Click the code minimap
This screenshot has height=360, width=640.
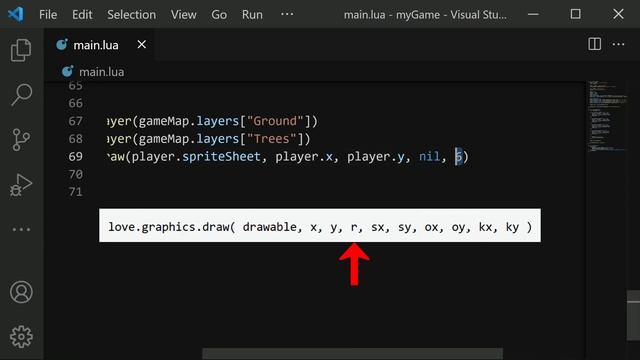click(x=607, y=116)
